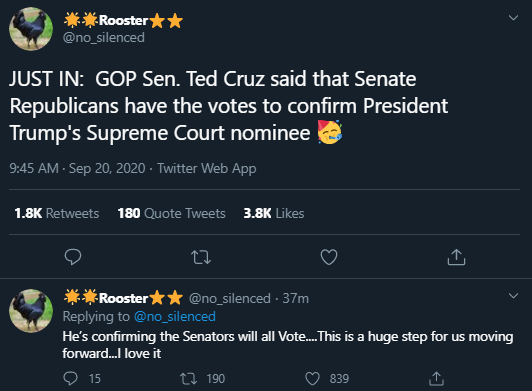
Task: View the 1.8K Retweets list
Action: coord(57,213)
